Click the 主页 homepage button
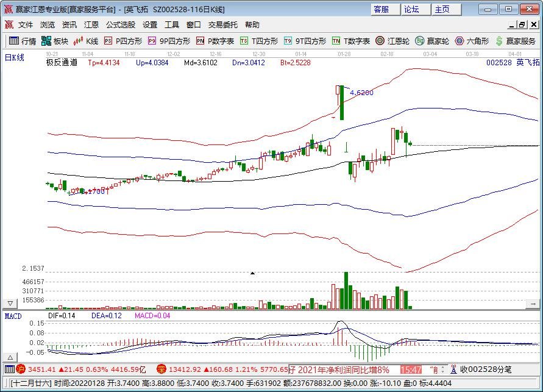 [446, 9]
